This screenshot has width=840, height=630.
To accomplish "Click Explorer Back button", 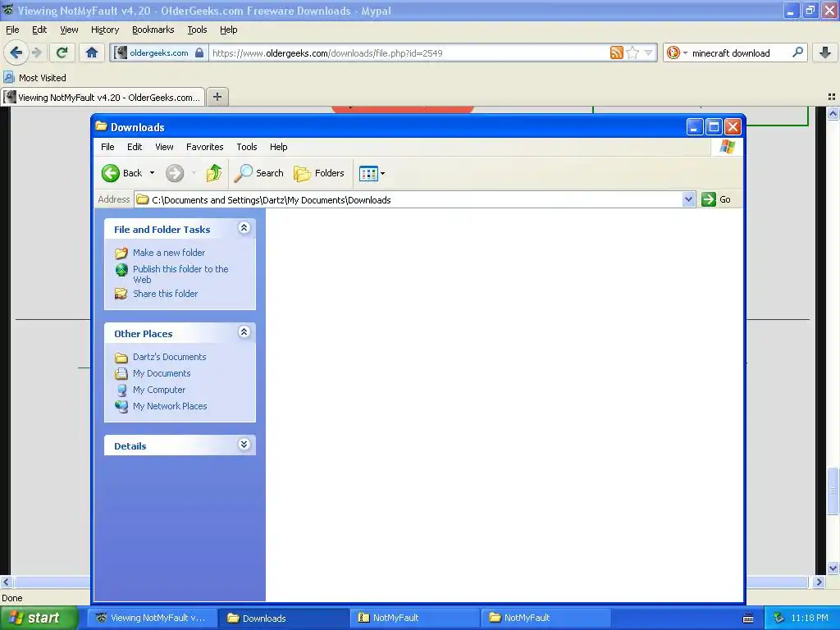I will point(122,173).
